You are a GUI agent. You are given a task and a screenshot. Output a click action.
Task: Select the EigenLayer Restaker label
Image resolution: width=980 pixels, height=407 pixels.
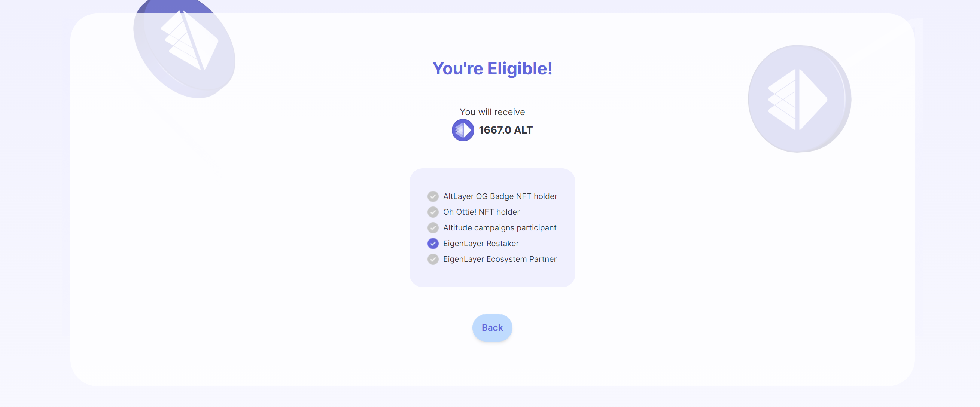(481, 243)
